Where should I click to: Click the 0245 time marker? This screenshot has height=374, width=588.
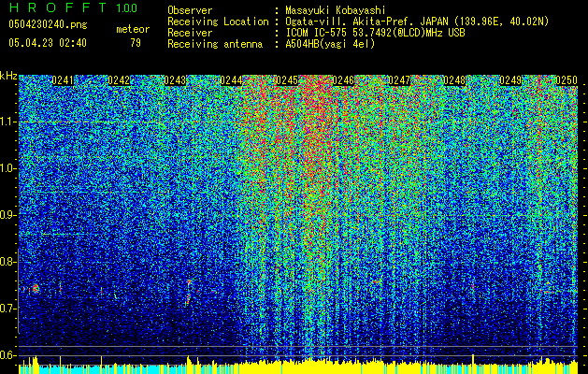(287, 80)
